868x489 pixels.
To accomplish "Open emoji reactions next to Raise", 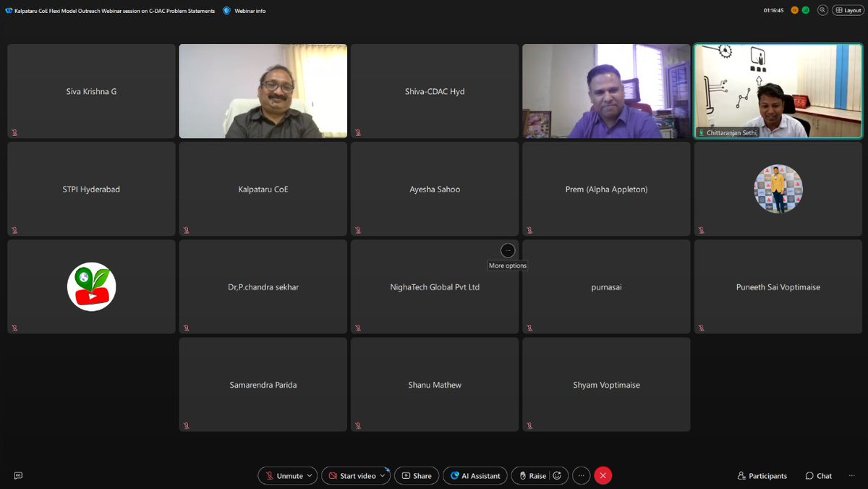I will tap(556, 475).
